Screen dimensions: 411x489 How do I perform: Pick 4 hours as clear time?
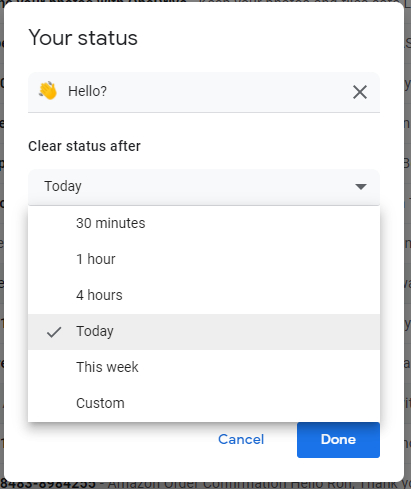(x=204, y=295)
